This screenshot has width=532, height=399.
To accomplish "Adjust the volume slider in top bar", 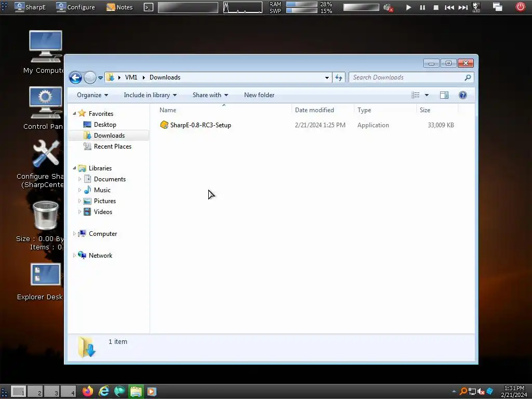I will 361,7.
